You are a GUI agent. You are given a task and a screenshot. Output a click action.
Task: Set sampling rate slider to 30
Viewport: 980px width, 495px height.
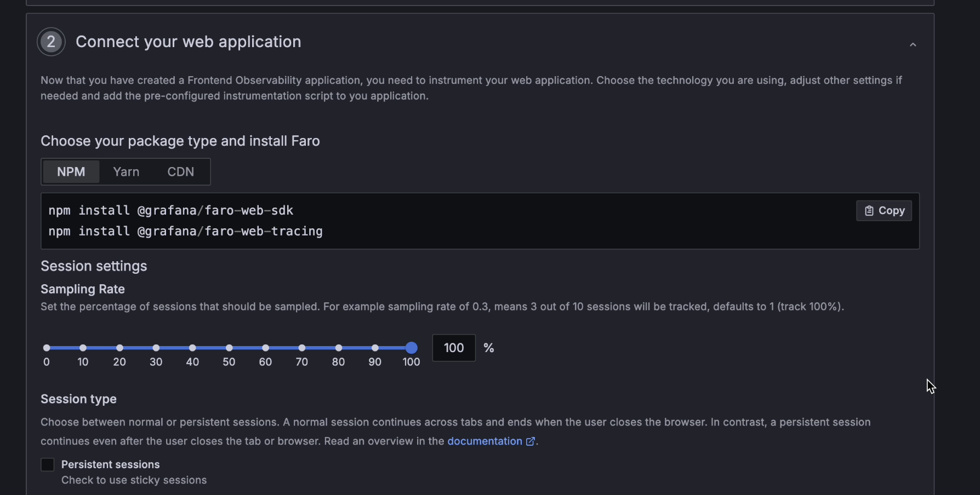(x=156, y=348)
